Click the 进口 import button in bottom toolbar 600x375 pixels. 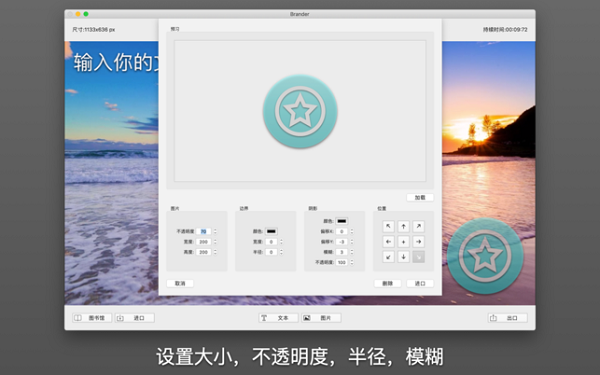[135, 318]
